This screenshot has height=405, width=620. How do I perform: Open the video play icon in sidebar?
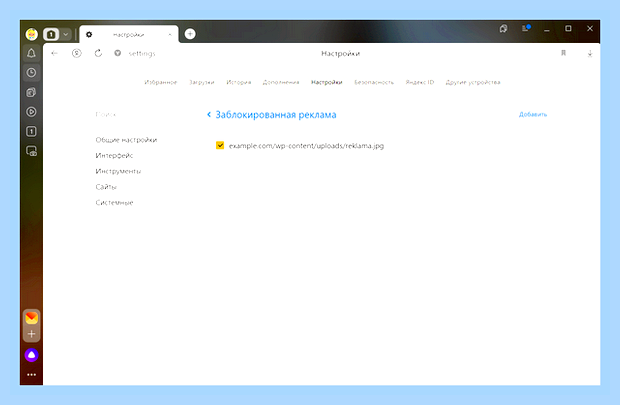coord(31,112)
